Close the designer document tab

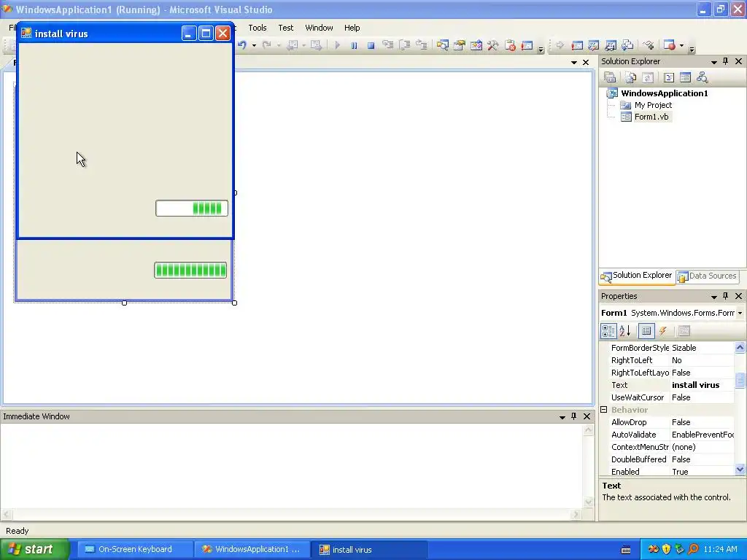(x=586, y=63)
